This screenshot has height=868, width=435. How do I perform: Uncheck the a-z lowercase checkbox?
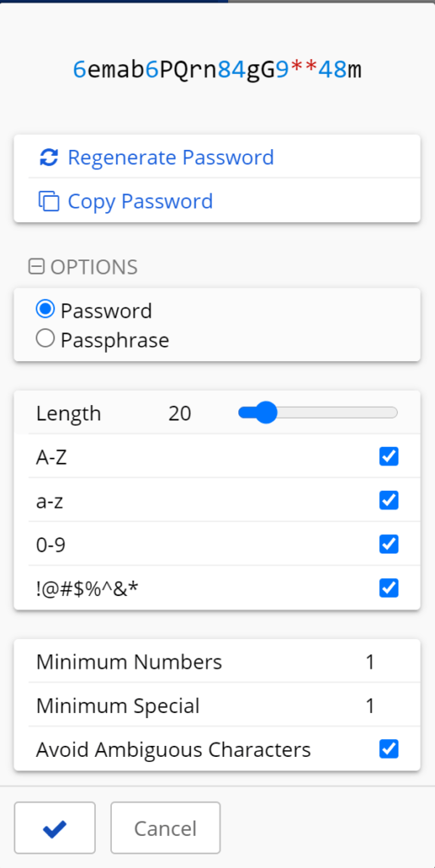coord(388,500)
